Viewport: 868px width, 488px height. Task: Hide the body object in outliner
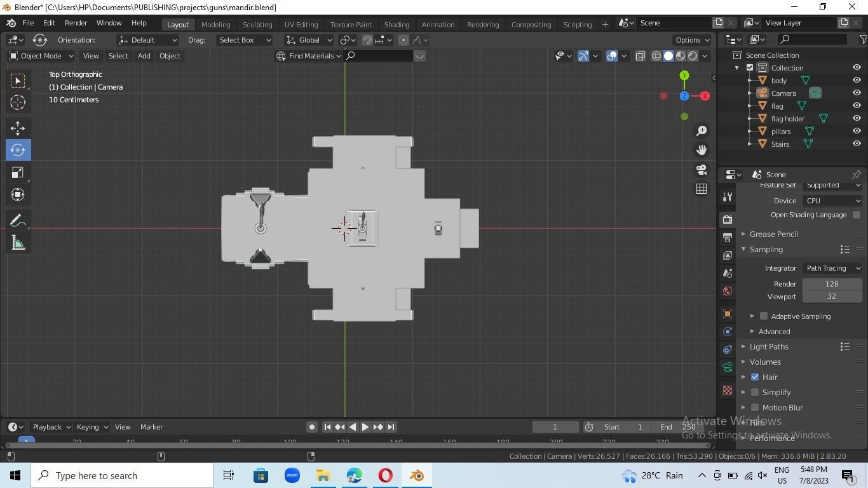click(x=857, y=80)
